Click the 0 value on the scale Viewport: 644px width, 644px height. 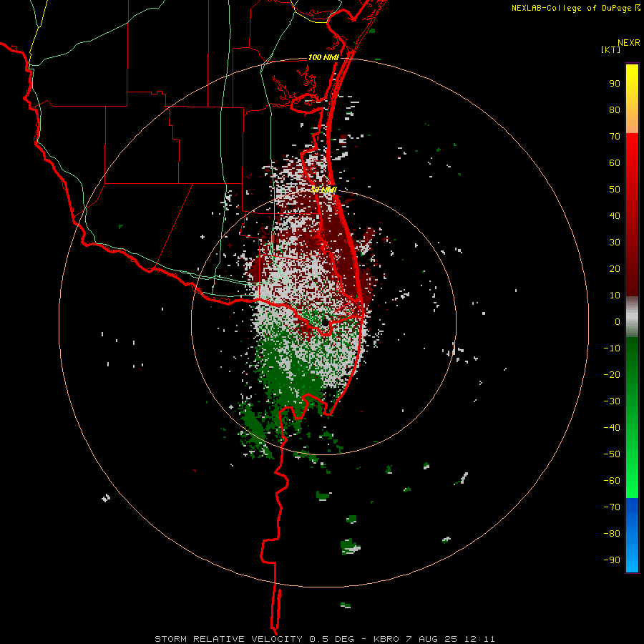(x=618, y=321)
